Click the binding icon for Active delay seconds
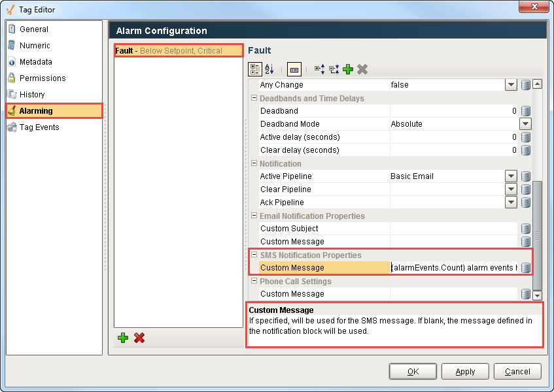Screen dimensions: 554x392 (526, 137)
